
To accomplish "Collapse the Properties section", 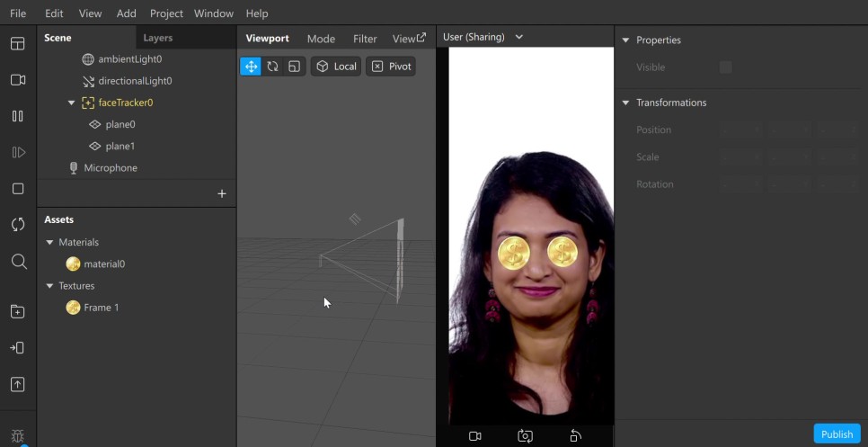I will pyautogui.click(x=625, y=40).
